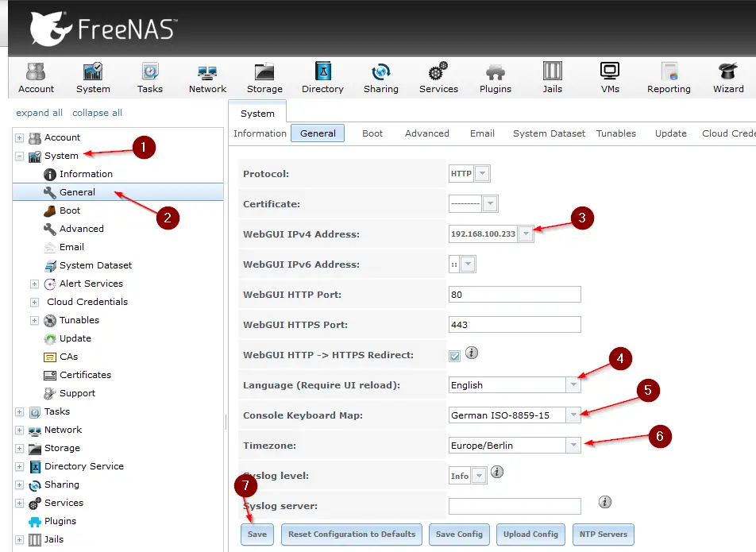This screenshot has height=552, width=756.
Task: Open the Timezone dropdown
Action: pyautogui.click(x=573, y=446)
